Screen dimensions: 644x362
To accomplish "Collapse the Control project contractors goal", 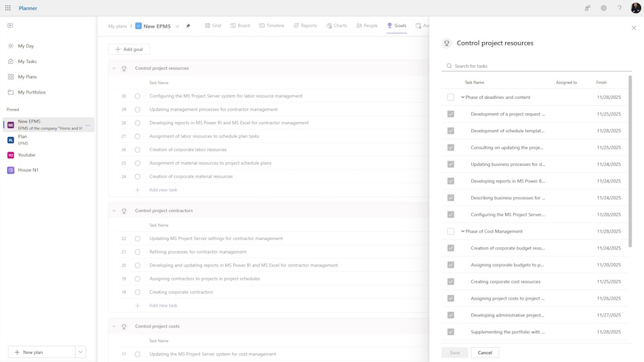I will (114, 211).
